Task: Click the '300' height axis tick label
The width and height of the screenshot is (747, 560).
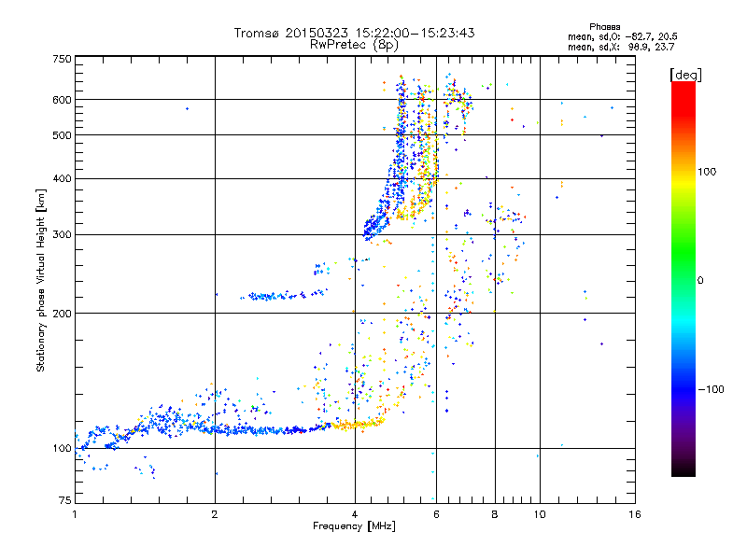Action: [62, 235]
